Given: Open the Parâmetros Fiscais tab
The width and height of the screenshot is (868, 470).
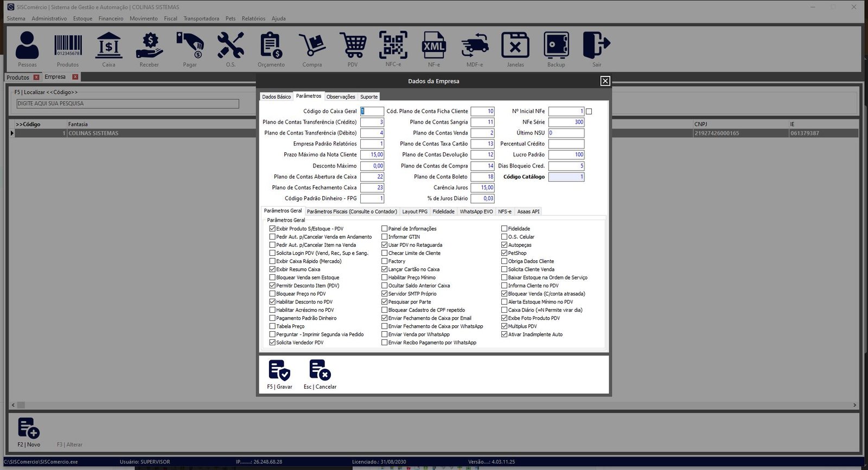Looking at the screenshot, I should point(352,211).
